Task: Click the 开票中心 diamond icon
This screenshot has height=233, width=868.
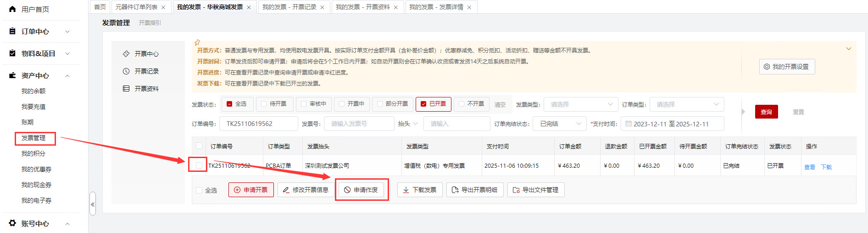Action: pyautogui.click(x=126, y=54)
